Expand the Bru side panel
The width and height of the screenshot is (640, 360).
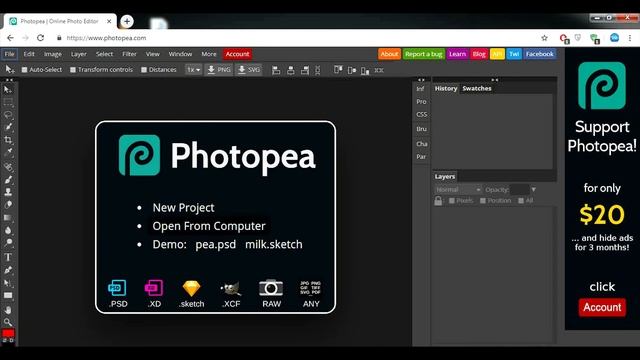(421, 129)
